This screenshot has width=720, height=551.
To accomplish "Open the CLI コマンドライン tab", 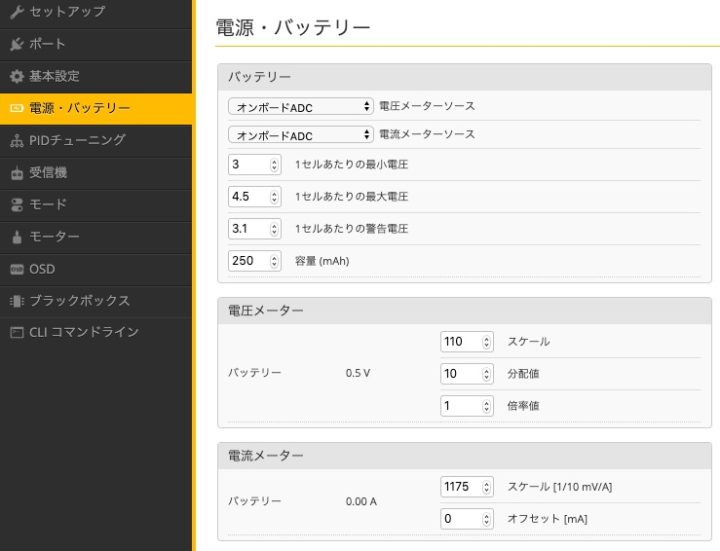I will coord(83,332).
